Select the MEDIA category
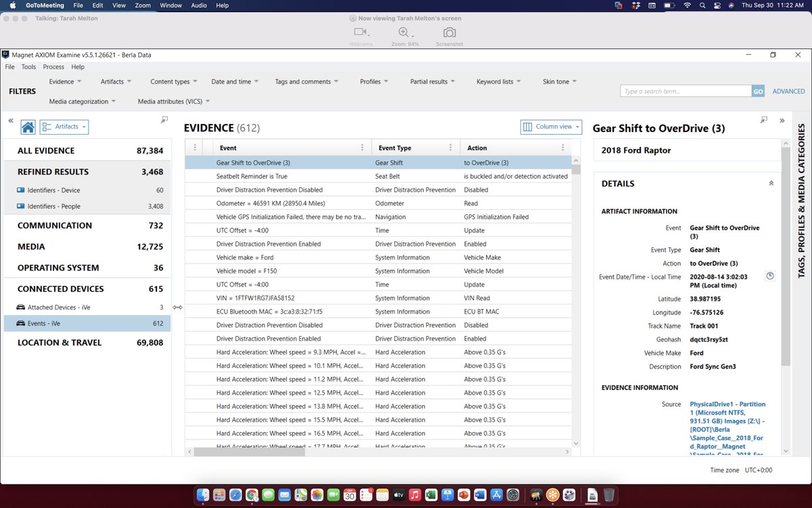Viewport: 812px width, 508px height. click(87, 247)
